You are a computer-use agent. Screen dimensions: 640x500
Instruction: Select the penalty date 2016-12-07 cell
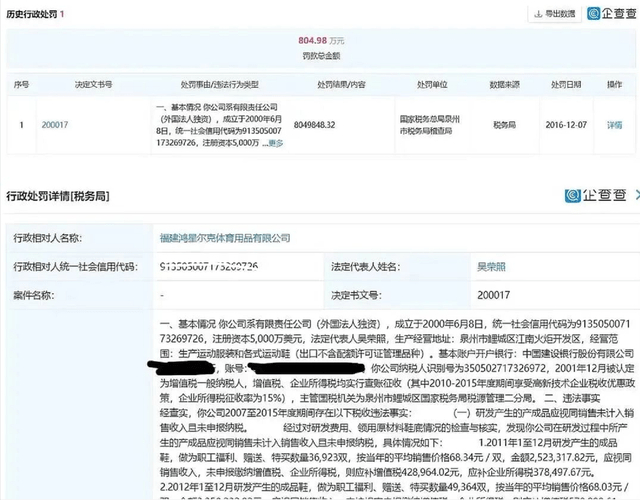click(566, 125)
